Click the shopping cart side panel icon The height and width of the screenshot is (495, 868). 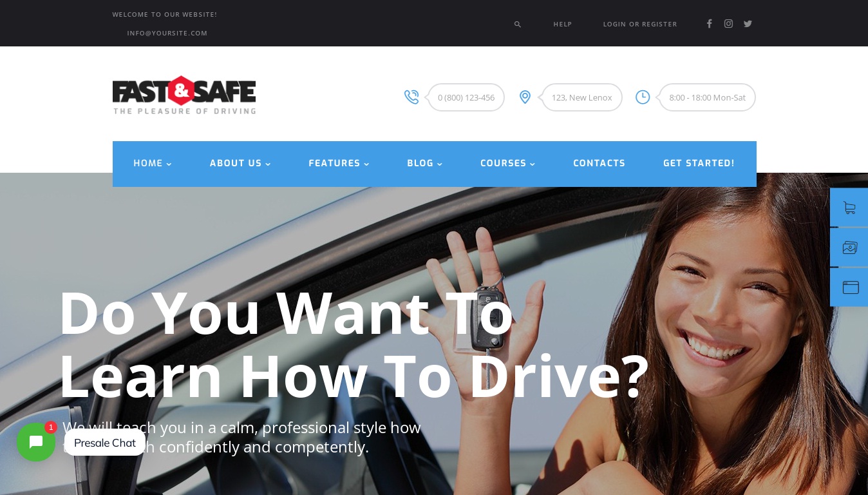pyautogui.click(x=849, y=208)
